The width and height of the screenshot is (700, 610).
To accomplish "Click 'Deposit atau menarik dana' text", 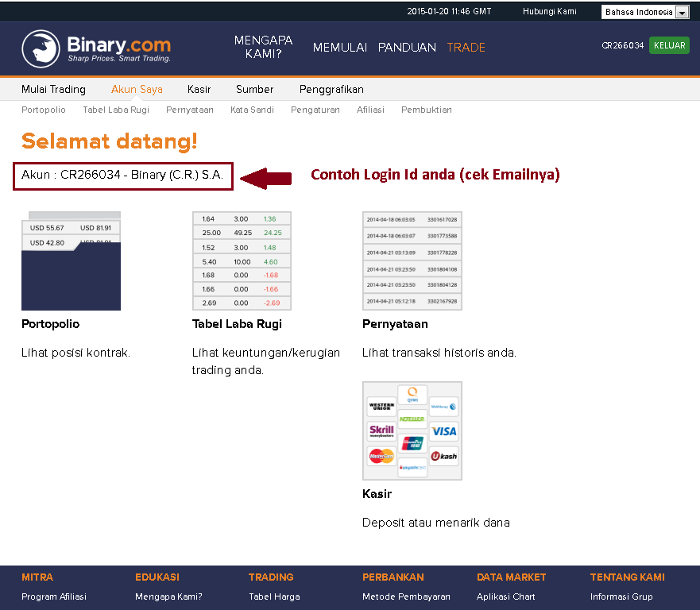I will pyautogui.click(x=435, y=523).
